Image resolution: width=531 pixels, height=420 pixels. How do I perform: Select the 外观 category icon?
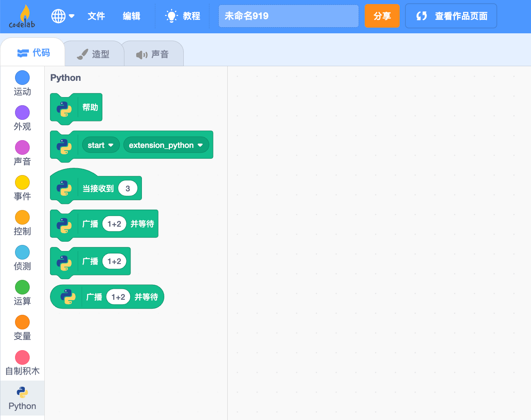22,118
